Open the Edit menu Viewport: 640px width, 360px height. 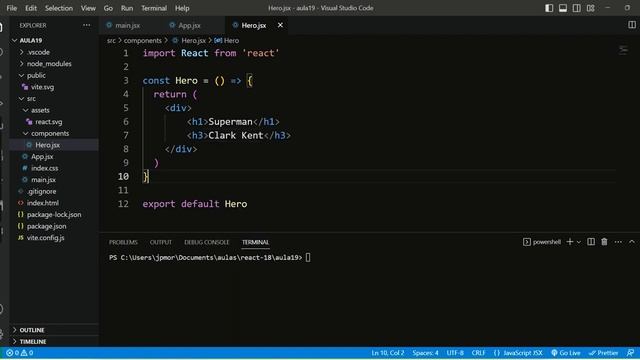coord(31,8)
